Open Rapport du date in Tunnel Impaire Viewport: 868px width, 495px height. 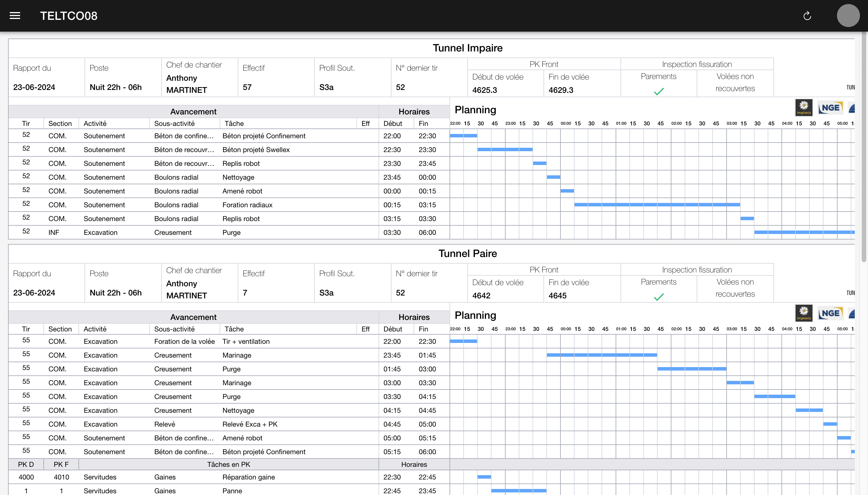coord(34,87)
